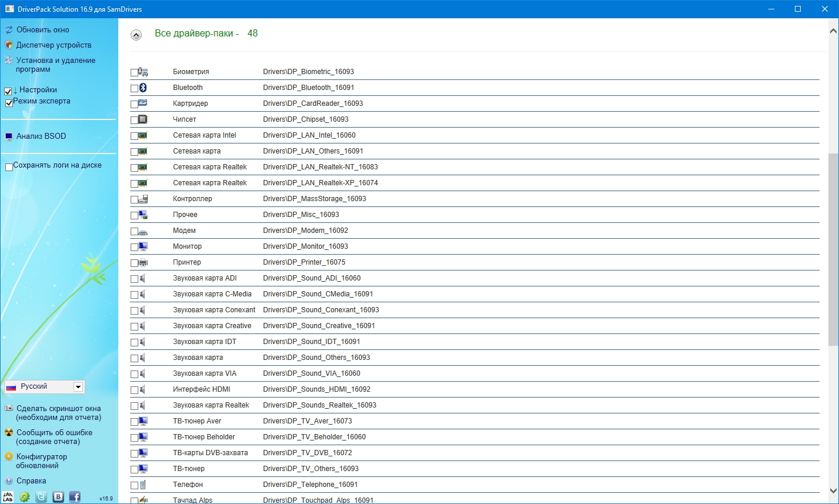This screenshot has height=504, width=839.
Task: Tick the Принтер driver pack checkbox
Action: tap(134, 263)
